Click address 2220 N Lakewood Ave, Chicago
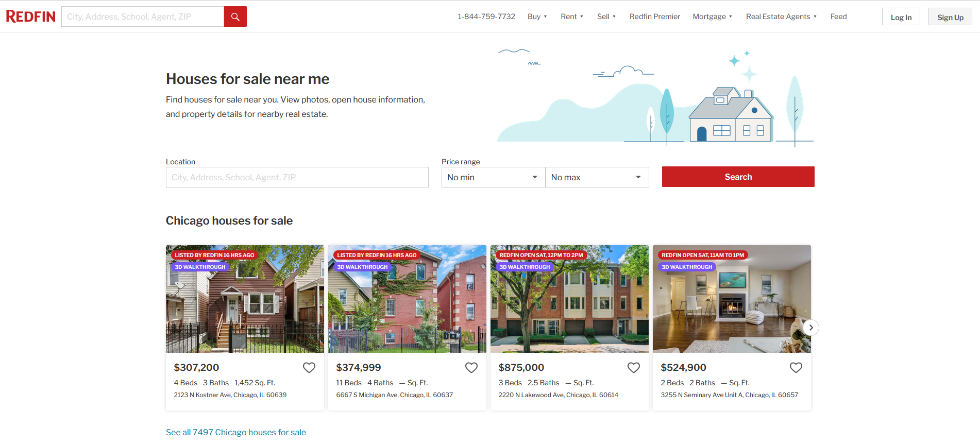Image resolution: width=980 pixels, height=444 pixels. coord(558,395)
